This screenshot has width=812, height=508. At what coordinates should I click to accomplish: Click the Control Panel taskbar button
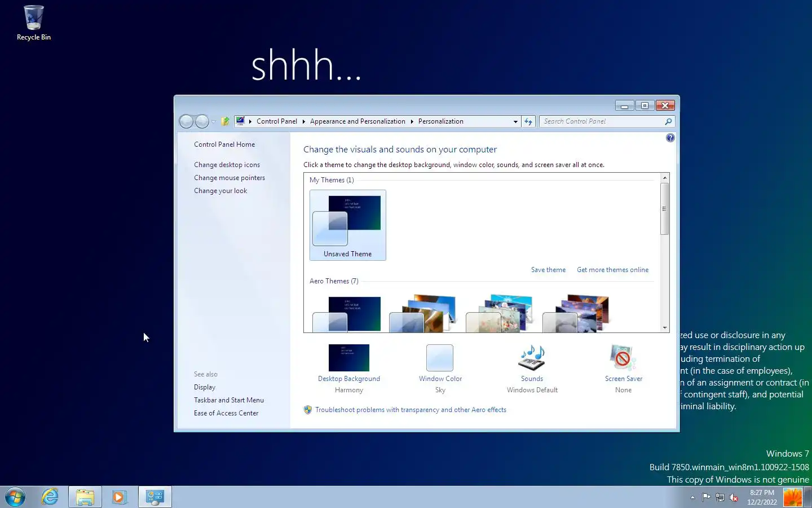[x=155, y=497]
